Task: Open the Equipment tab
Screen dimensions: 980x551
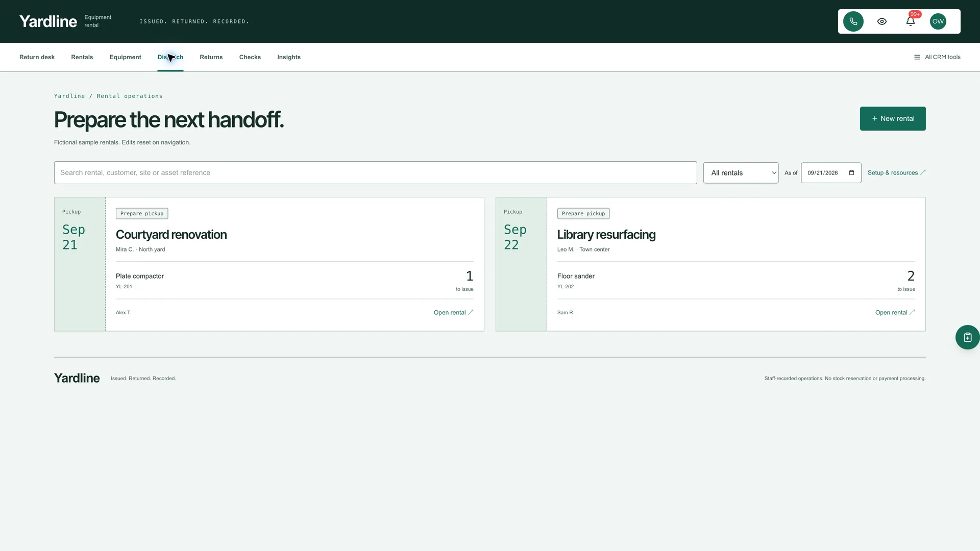Action: tap(125, 57)
